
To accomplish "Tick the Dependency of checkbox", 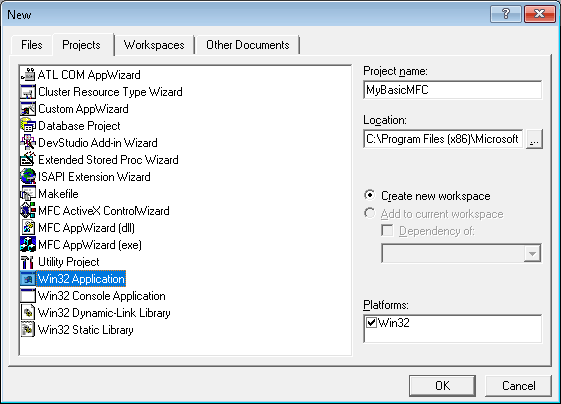I will [x=387, y=230].
